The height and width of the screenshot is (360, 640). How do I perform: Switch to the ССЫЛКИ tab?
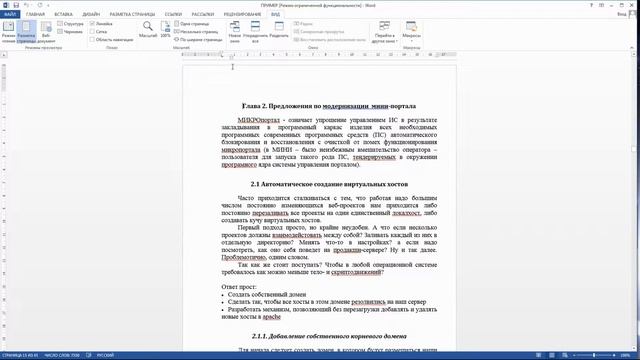pos(173,14)
